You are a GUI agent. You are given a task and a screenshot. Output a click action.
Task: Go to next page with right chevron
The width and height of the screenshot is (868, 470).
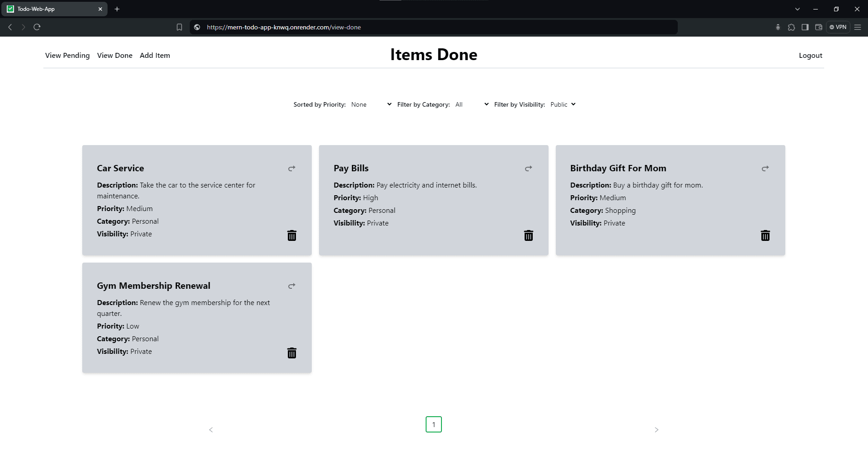point(656,430)
